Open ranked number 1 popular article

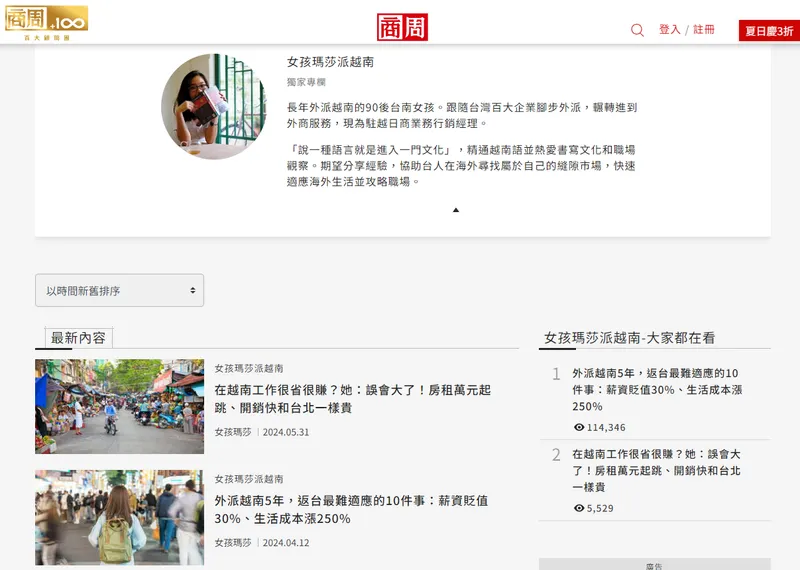(657, 390)
